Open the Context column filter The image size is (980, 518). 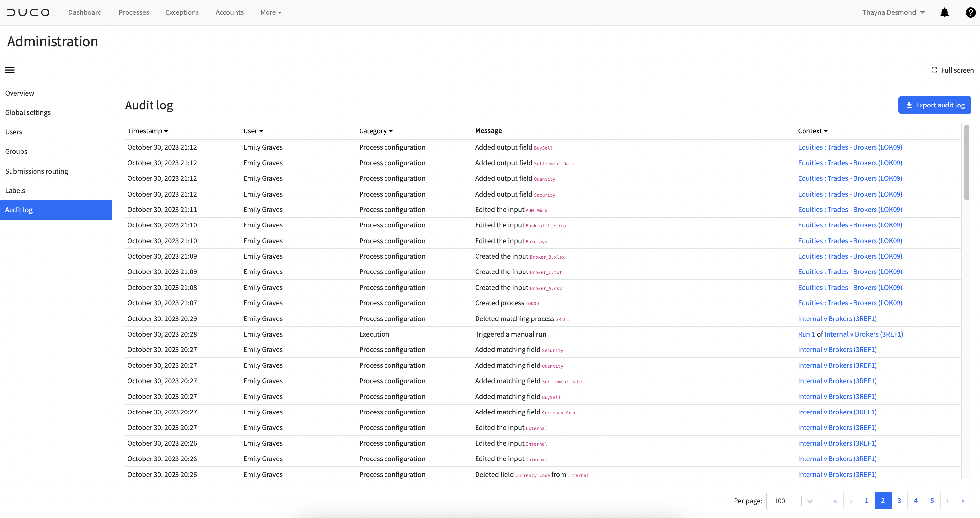(x=812, y=131)
